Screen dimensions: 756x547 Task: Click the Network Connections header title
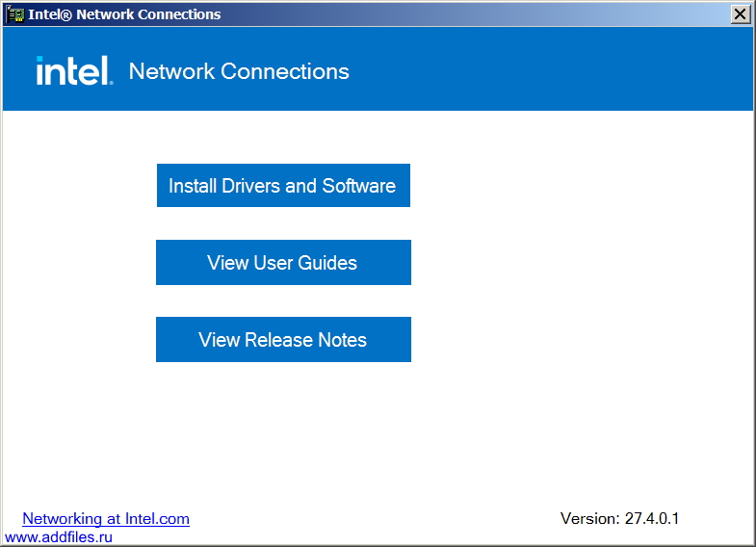[239, 71]
